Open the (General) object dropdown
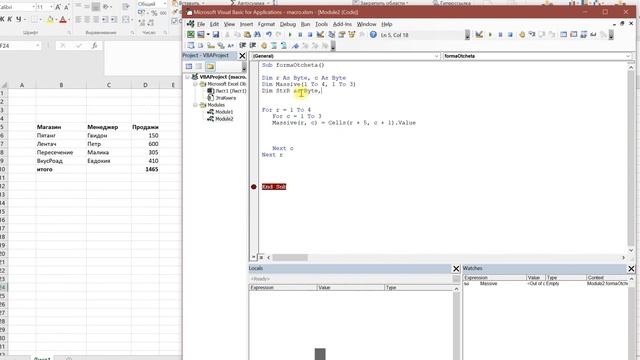The height and width of the screenshot is (360, 640). [x=436, y=56]
